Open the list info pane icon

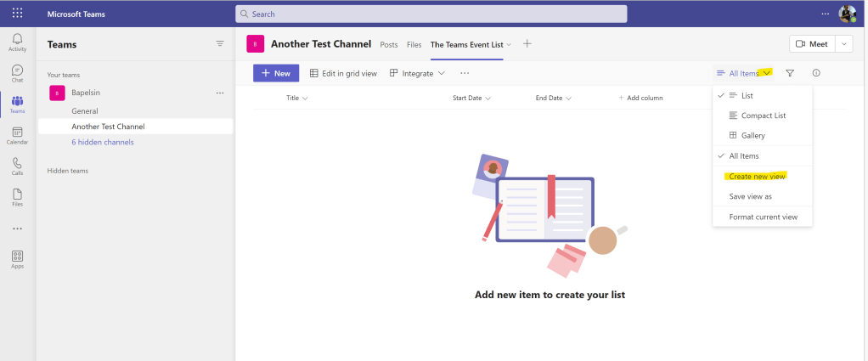816,74
